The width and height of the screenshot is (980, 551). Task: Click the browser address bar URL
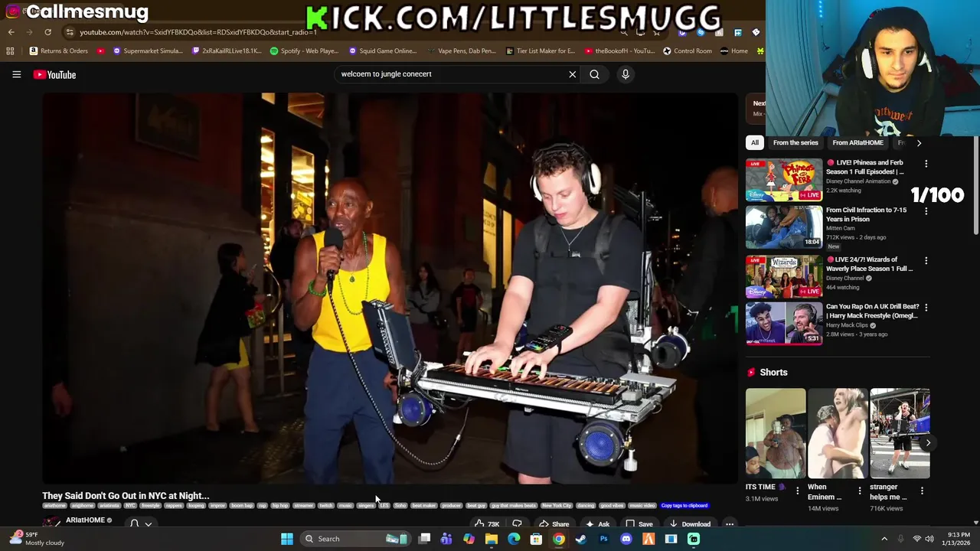(198, 32)
